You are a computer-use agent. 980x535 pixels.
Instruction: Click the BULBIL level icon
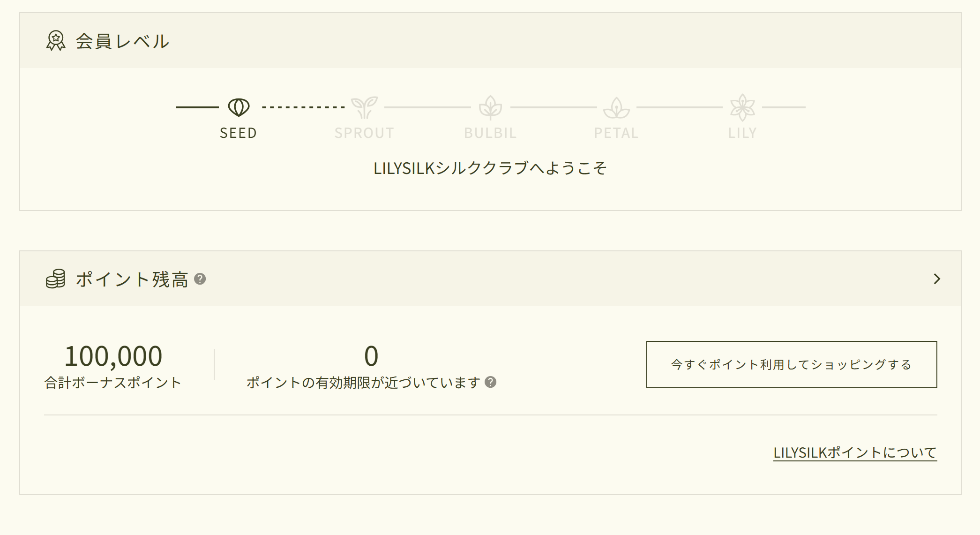point(490,107)
